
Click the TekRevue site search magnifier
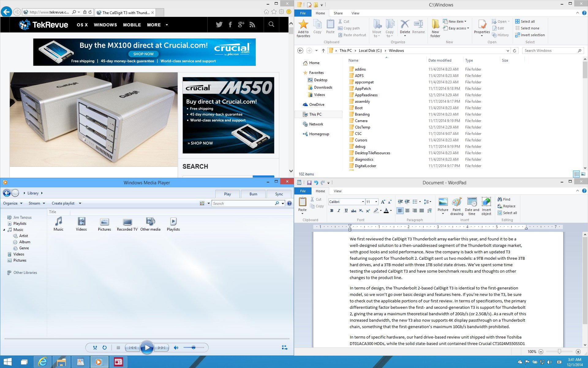271,24
